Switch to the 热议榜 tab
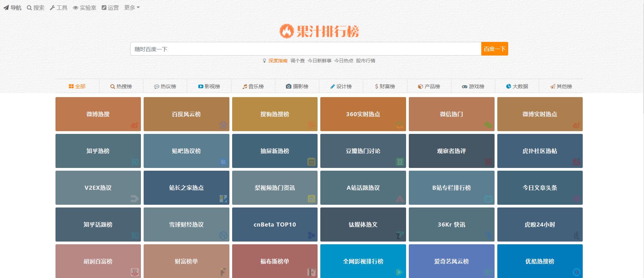The width and height of the screenshot is (644, 278). click(x=165, y=86)
